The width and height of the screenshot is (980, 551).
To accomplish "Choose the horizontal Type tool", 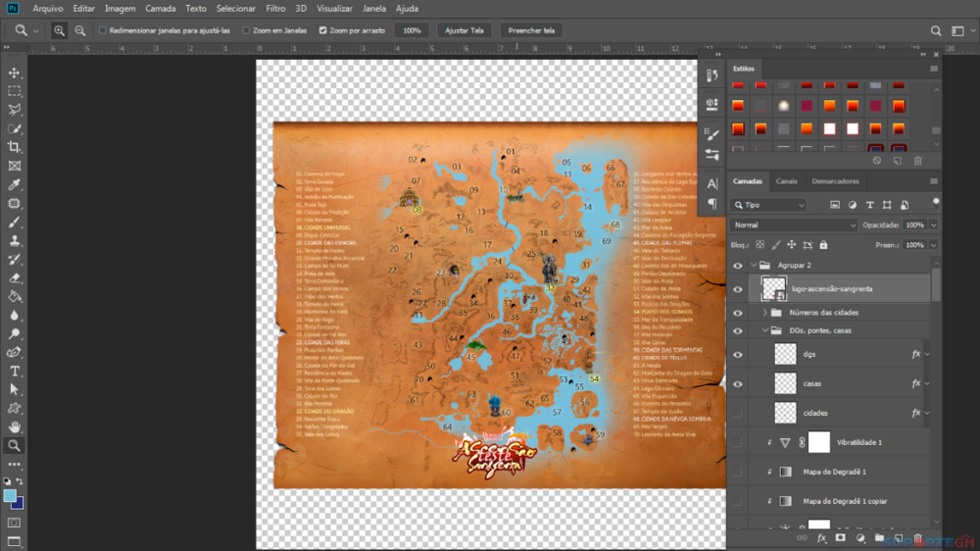I will [x=15, y=372].
